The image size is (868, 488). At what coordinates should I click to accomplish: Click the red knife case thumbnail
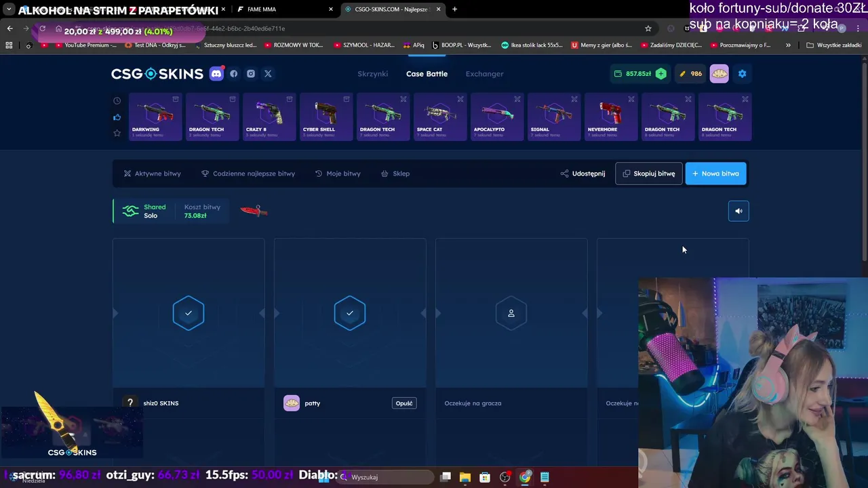[254, 211]
